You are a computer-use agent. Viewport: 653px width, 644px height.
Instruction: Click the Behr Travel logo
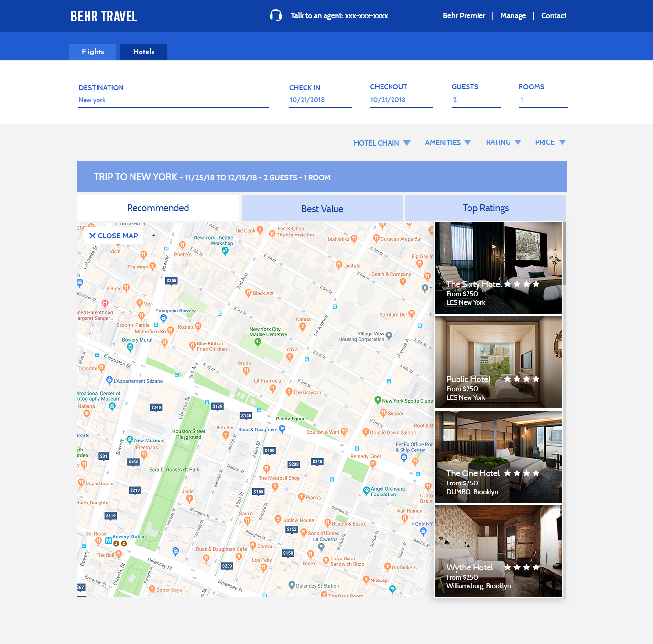point(104,16)
